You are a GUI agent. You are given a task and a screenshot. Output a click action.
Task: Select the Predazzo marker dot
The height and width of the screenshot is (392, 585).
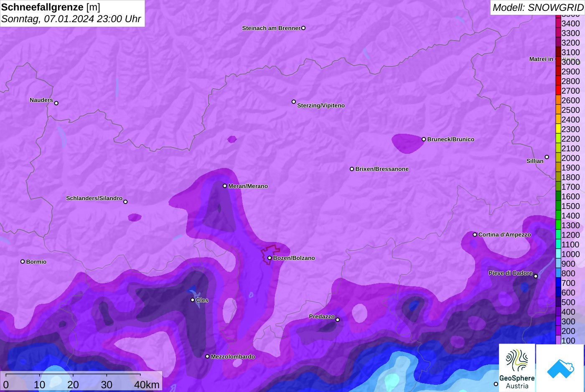point(338,320)
